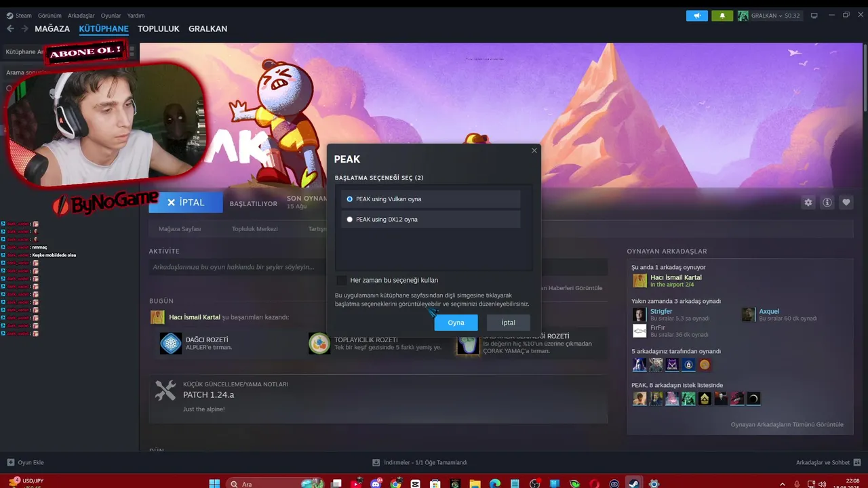Click the downloads icon beside İndirmeler
This screenshot has width=868, height=488.
[376, 462]
